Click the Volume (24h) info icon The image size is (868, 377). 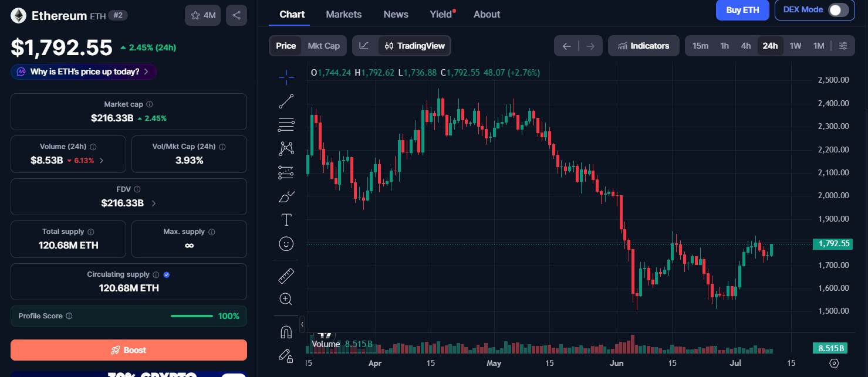[93, 147]
